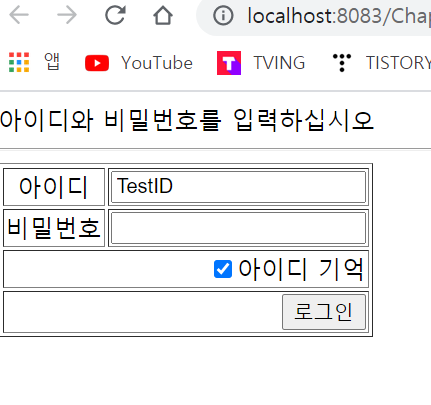Click the 로그인 button
Screen dimensions: 431x405
click(324, 312)
